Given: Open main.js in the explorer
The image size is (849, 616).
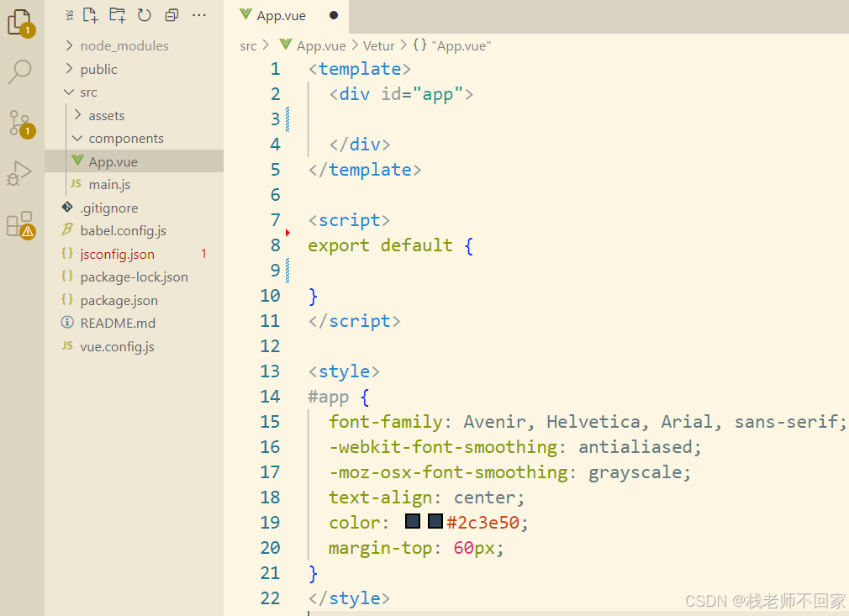Looking at the screenshot, I should click(109, 185).
